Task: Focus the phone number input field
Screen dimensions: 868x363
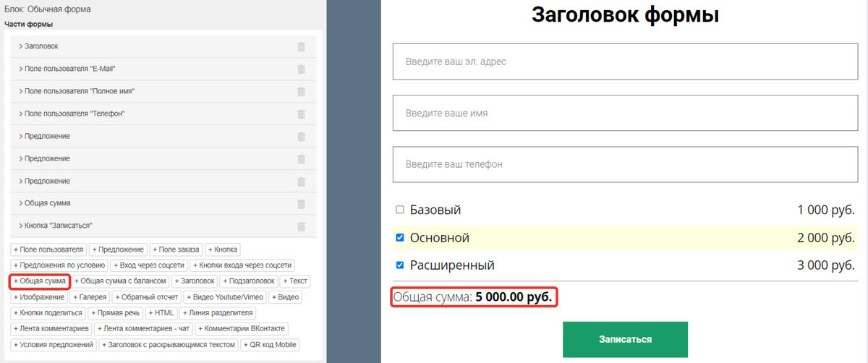Action: [626, 164]
